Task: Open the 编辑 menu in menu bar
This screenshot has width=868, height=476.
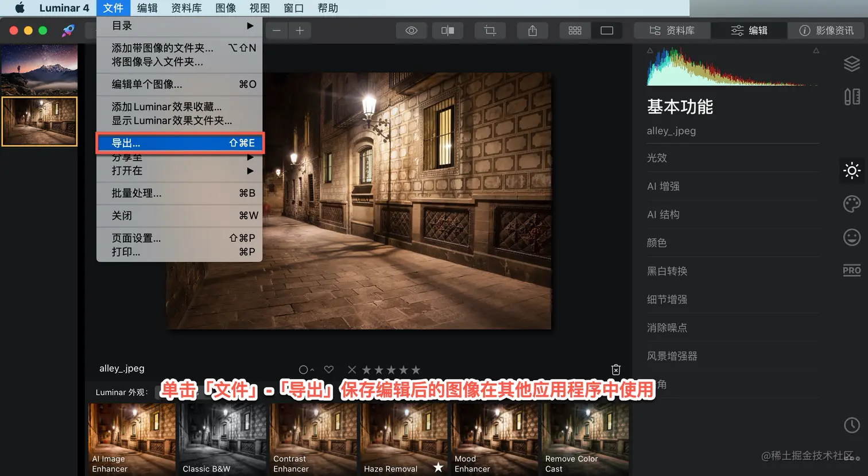Action: click(147, 8)
